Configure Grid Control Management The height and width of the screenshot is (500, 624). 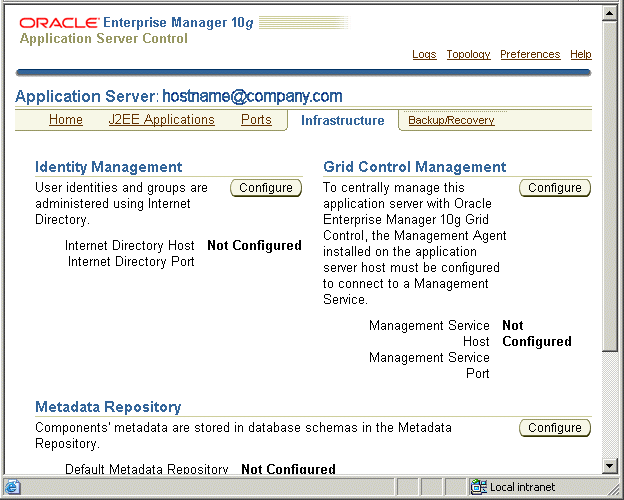point(555,188)
